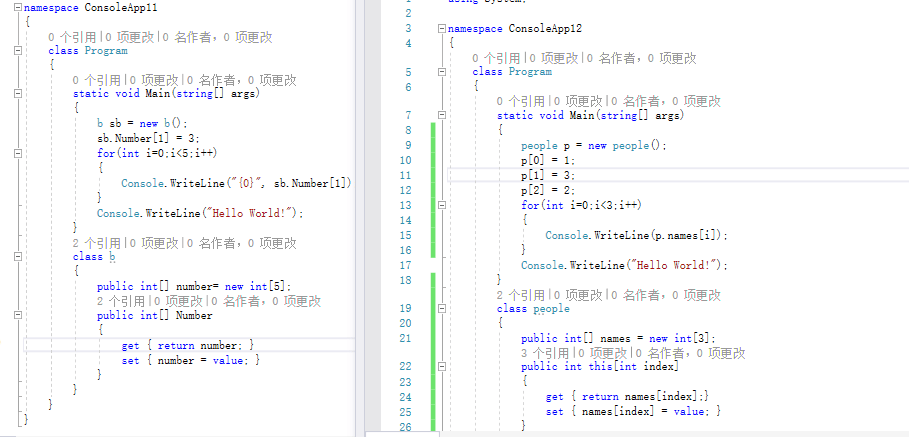Open the 3 个引用 CodeLens above the indexer
The height and width of the screenshot is (437, 909).
(545, 353)
